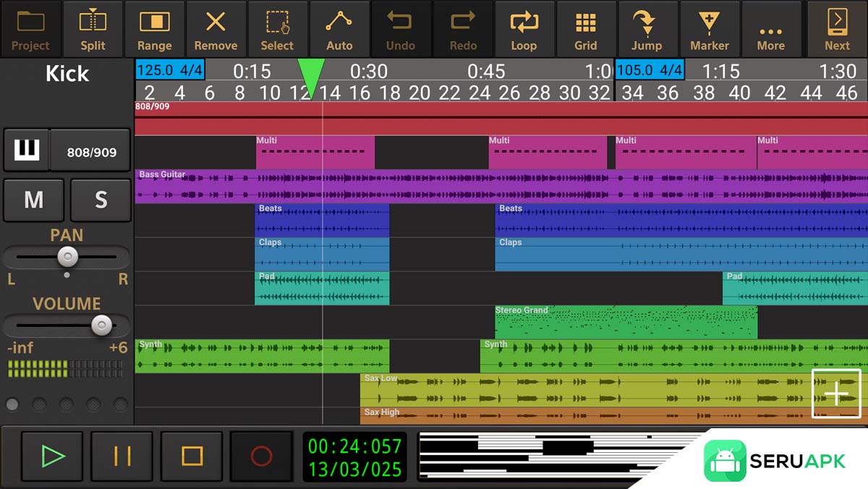This screenshot has height=489, width=868.
Task: Open the Auto automation tool
Action: (x=339, y=30)
